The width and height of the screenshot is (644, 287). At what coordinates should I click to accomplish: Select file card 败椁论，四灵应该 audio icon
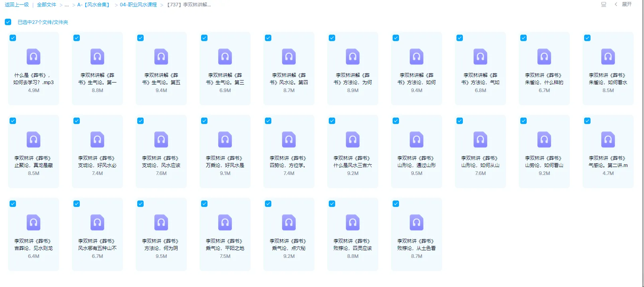353,222
